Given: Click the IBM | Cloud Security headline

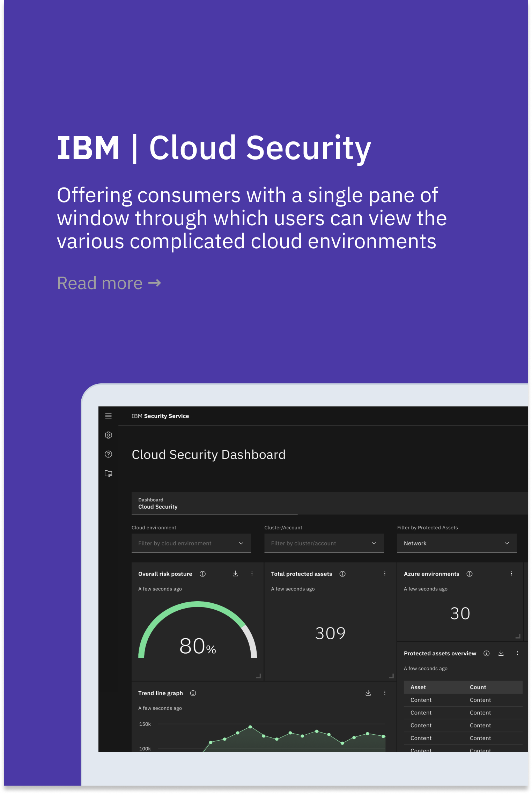Looking at the screenshot, I should tap(214, 148).
